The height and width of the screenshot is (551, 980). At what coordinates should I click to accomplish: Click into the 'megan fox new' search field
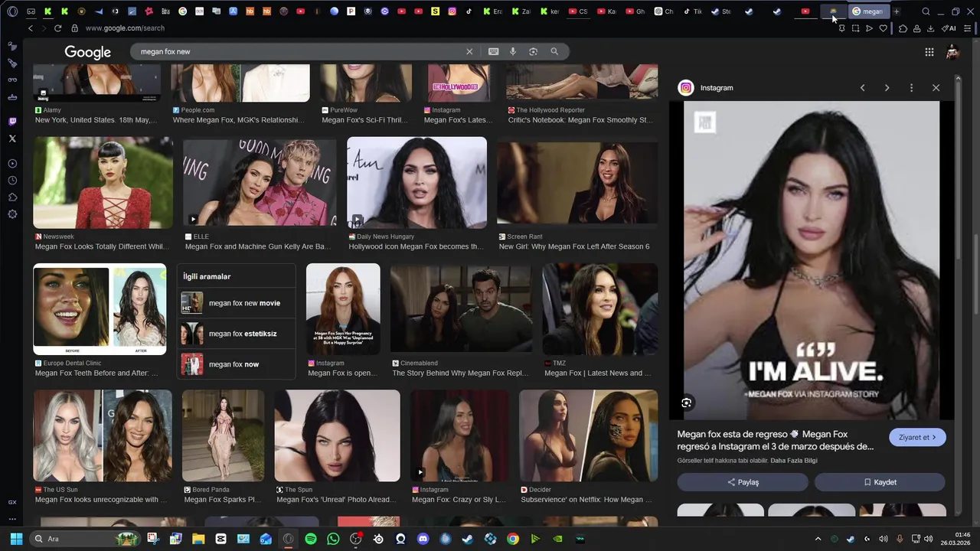[299, 51]
